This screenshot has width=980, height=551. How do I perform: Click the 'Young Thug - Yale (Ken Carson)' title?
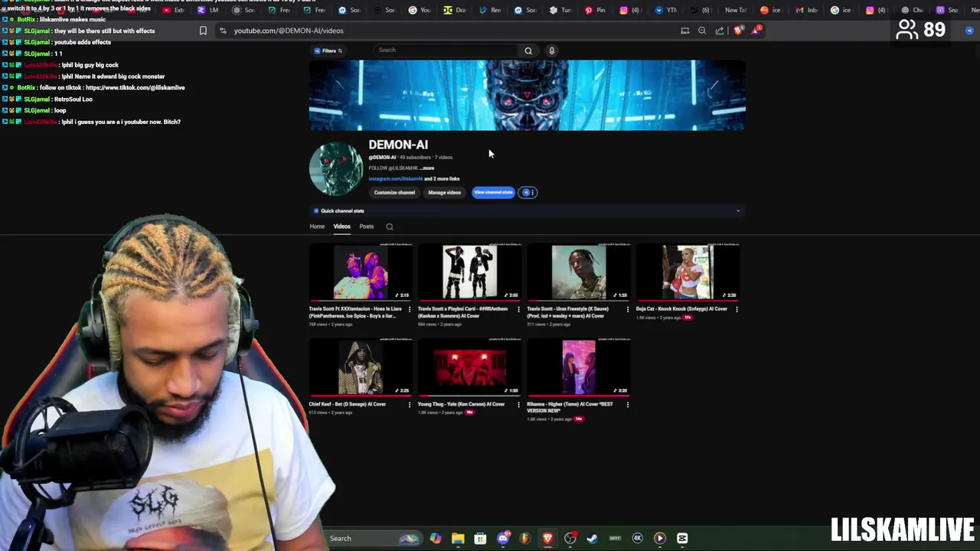click(x=461, y=403)
